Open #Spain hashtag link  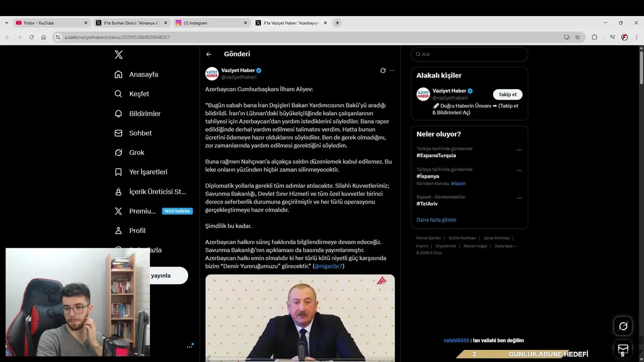pyautogui.click(x=458, y=184)
